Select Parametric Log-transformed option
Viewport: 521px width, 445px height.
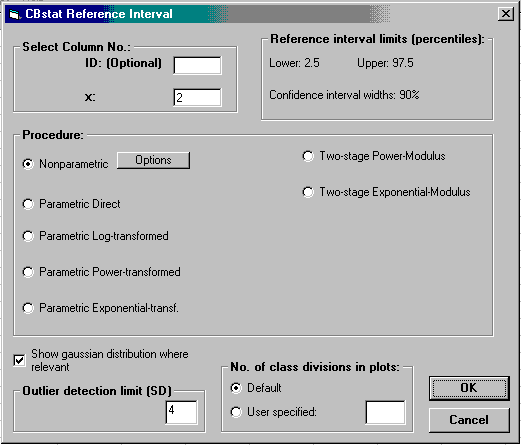[28, 236]
